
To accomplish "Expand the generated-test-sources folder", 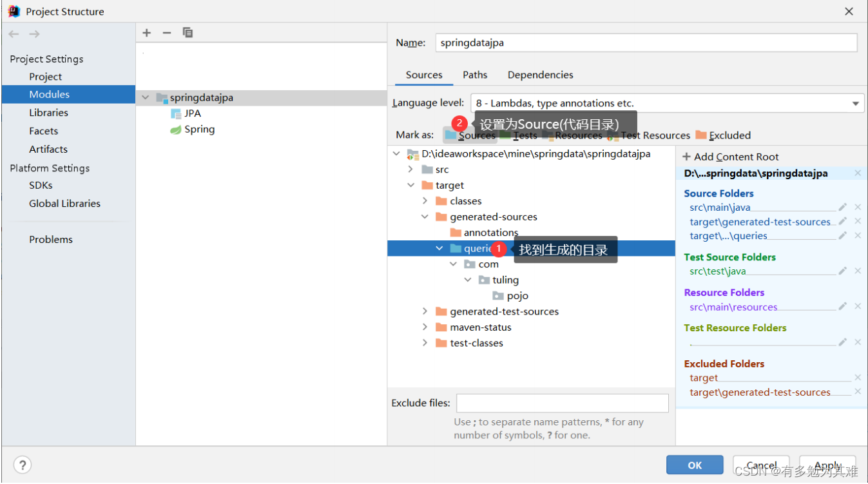I will (x=425, y=311).
